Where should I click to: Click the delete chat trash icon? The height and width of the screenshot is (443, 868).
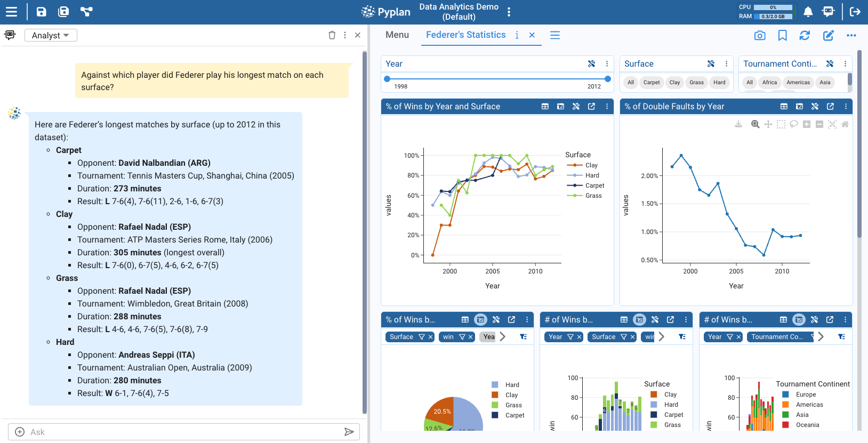[332, 35]
